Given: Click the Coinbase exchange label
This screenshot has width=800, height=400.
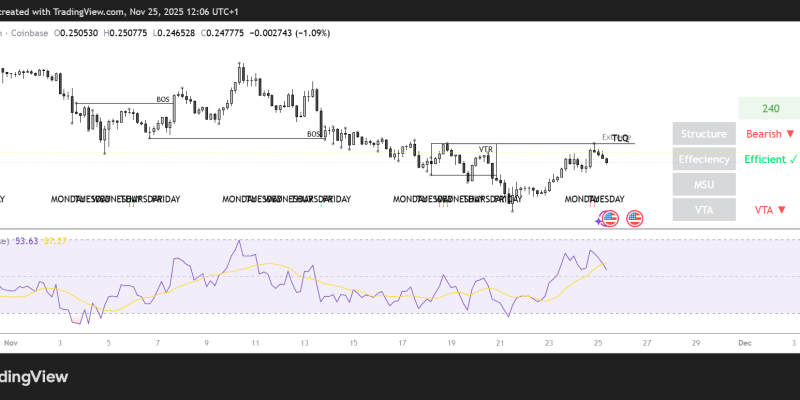Looking at the screenshot, I should tap(30, 32).
